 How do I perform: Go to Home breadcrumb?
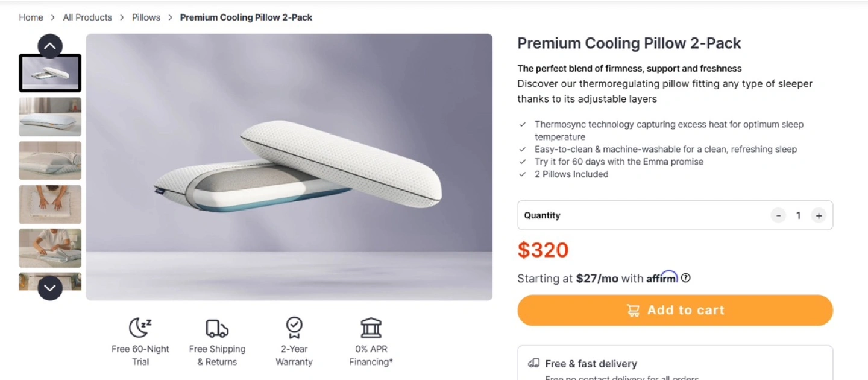(x=31, y=17)
